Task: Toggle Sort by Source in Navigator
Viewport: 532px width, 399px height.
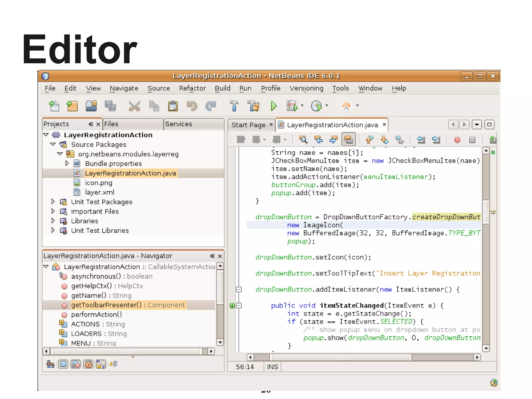Action: click(113, 364)
